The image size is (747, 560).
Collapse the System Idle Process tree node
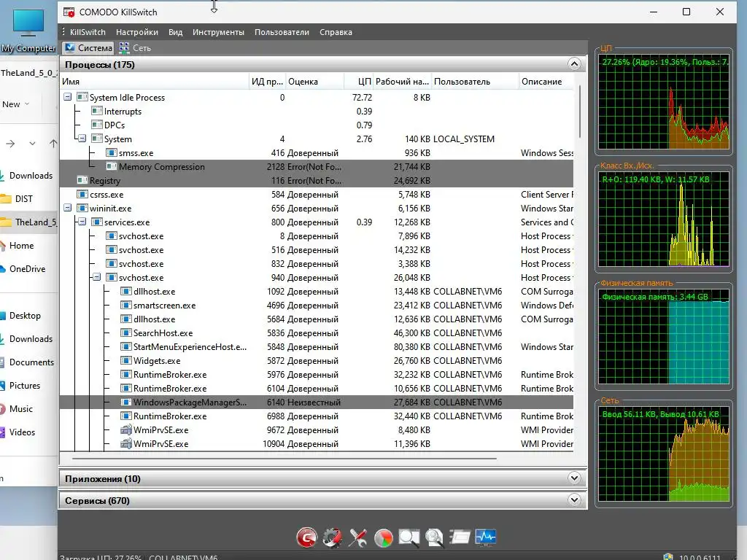[68, 97]
